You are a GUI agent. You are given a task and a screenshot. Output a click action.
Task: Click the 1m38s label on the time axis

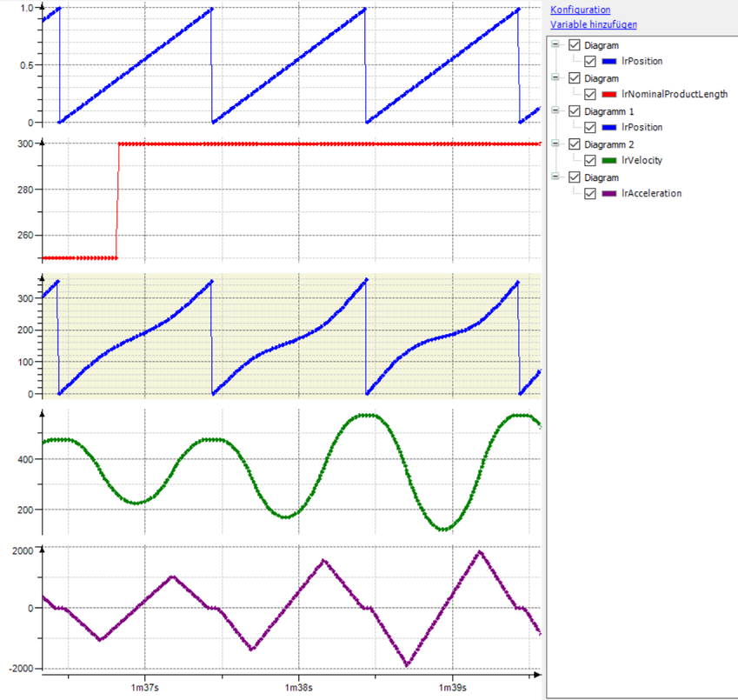point(298,687)
